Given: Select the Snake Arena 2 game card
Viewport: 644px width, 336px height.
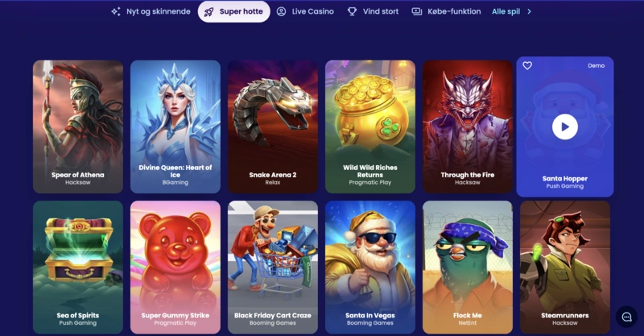Looking at the screenshot, I should (273, 127).
